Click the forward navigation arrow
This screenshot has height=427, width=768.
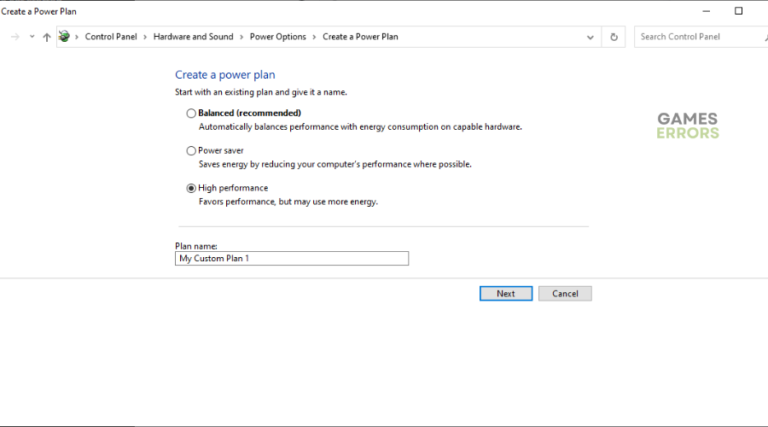pos(14,37)
